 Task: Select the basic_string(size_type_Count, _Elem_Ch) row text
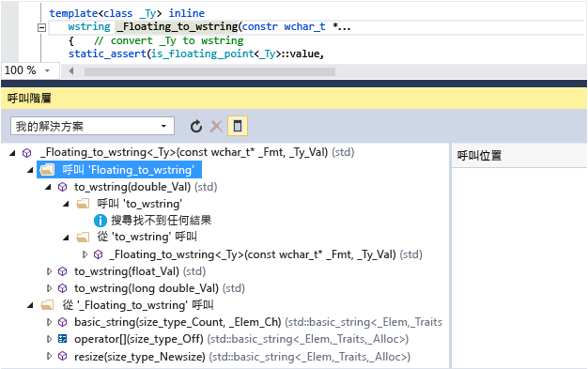(258, 322)
